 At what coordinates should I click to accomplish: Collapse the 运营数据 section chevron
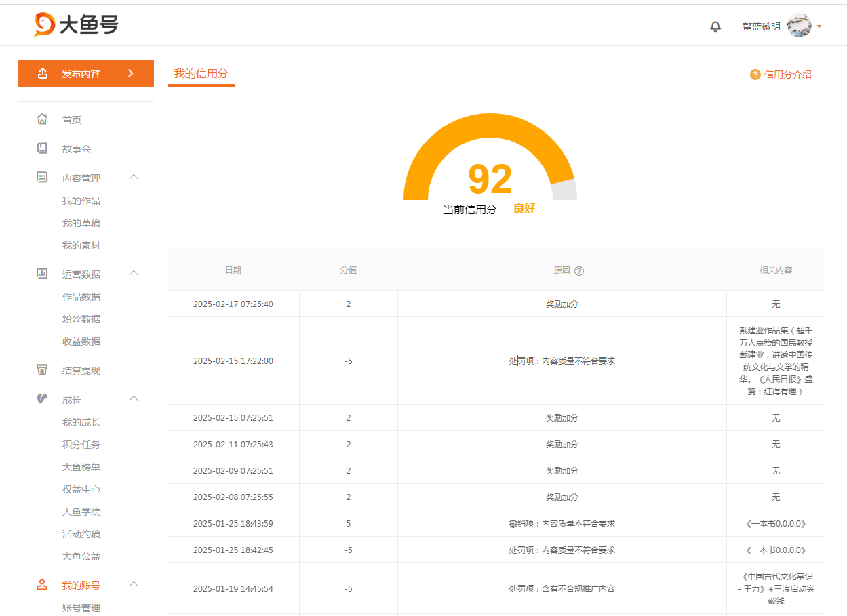(x=134, y=273)
